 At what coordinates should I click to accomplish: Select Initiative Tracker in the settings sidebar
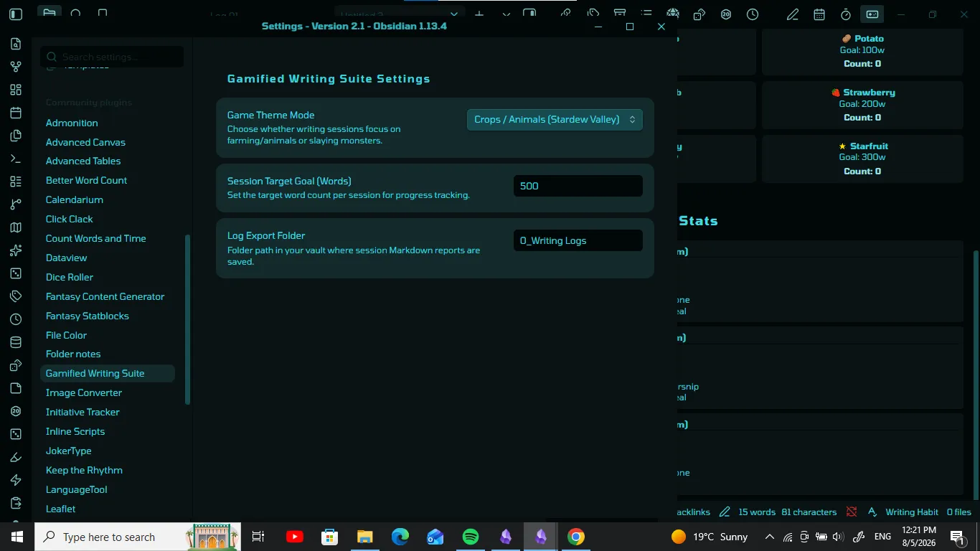point(83,412)
